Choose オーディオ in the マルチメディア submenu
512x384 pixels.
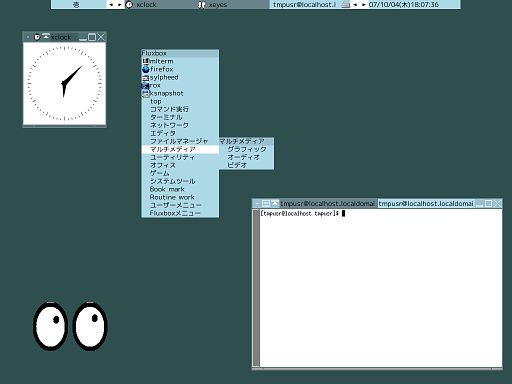coord(246,157)
